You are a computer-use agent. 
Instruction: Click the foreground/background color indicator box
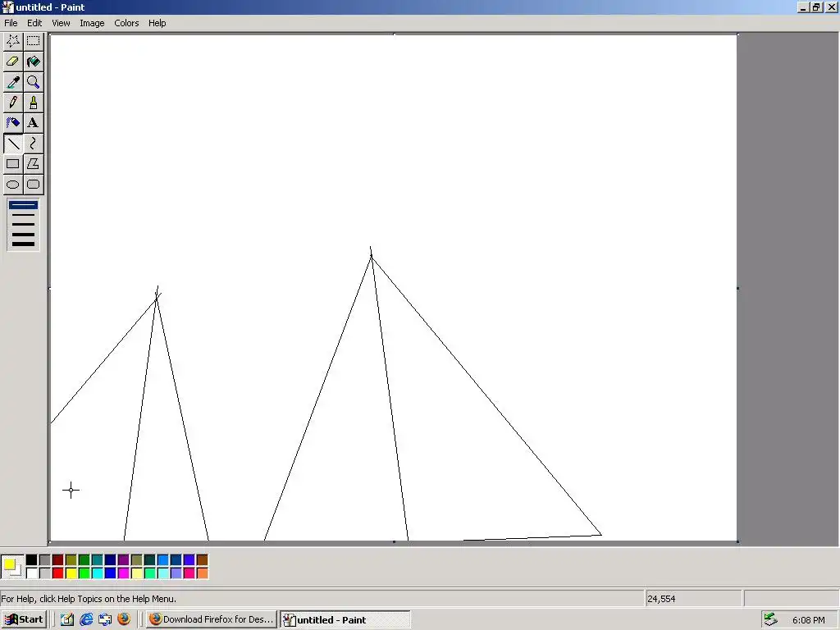12,567
